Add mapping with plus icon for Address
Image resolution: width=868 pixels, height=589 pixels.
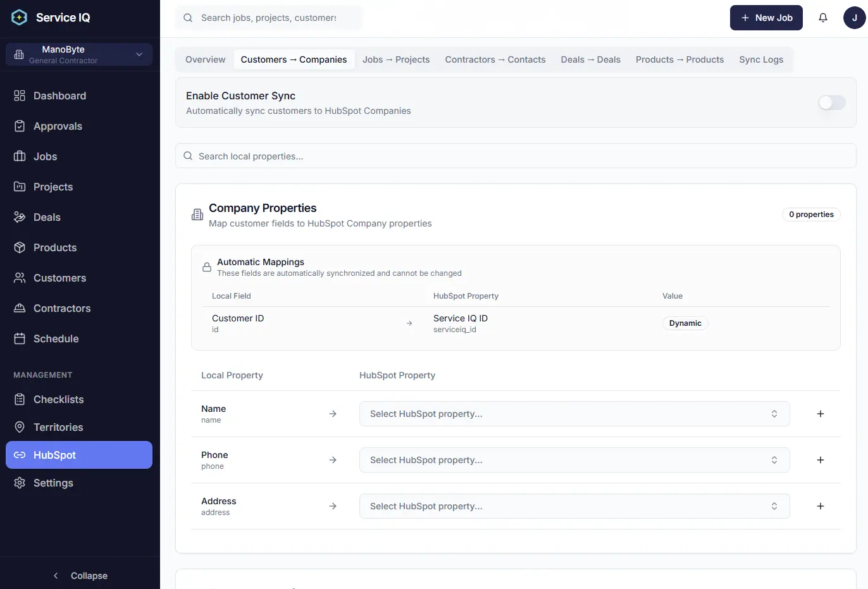pos(821,506)
